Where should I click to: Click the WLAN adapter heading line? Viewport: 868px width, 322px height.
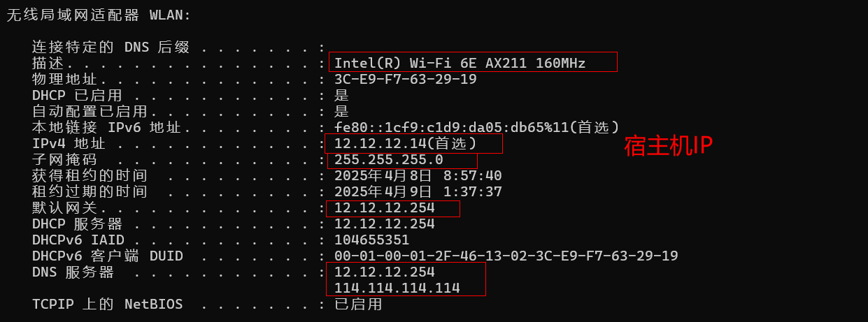point(99,15)
